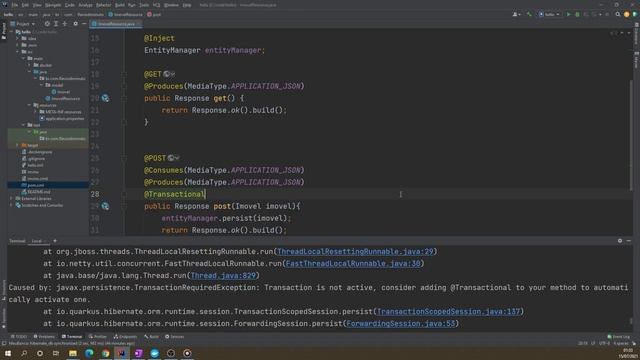Click the 'post' breadcrumb in navigation bar
The width and height of the screenshot is (640, 360).
(x=154, y=14)
